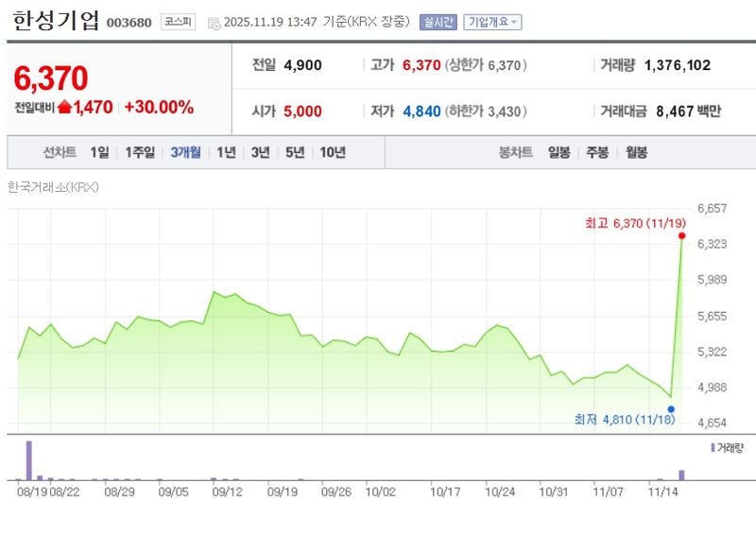Viewport: 756px width, 552px height.
Task: Switch chart range to 10년
Action: pos(332,152)
